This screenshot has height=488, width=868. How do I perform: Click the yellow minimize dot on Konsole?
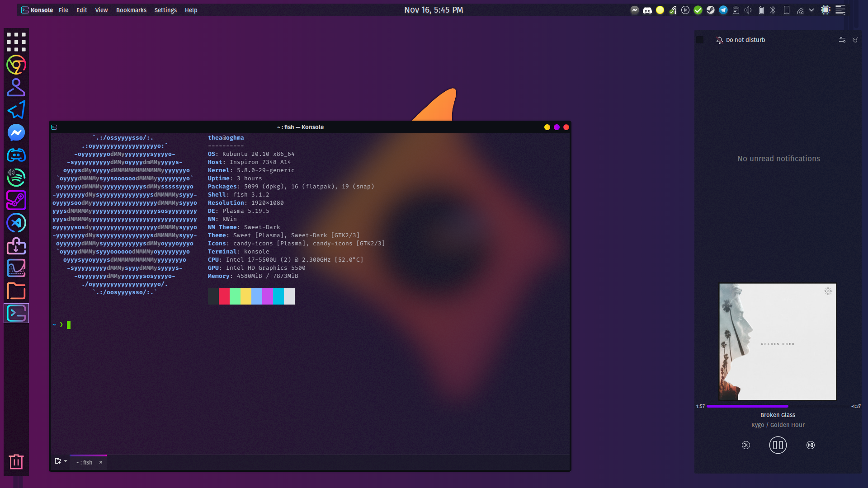[x=547, y=127]
